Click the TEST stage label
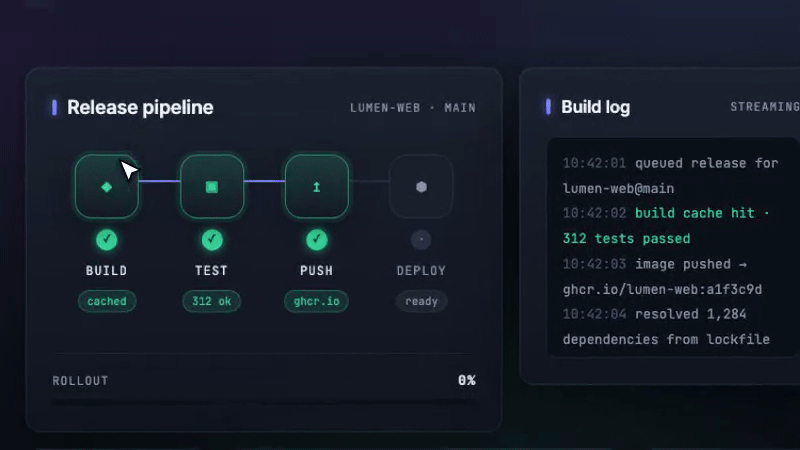 (211, 270)
